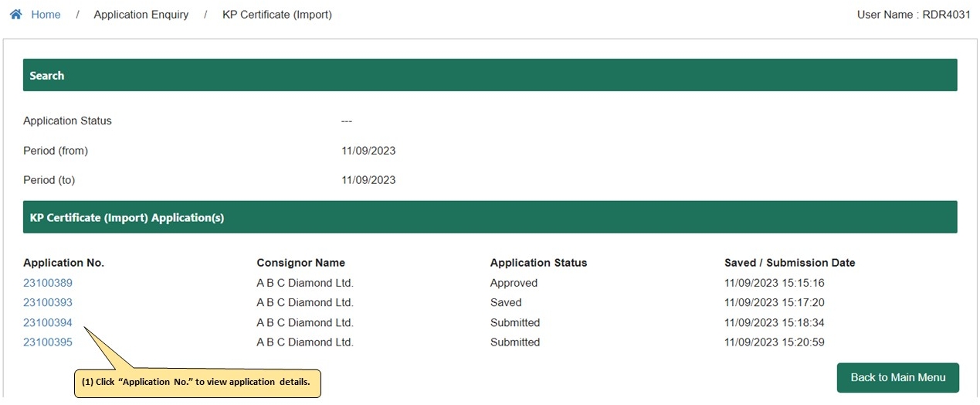The height and width of the screenshot is (405, 980).
Task: Click Back to Main Menu button
Action: pos(898,377)
